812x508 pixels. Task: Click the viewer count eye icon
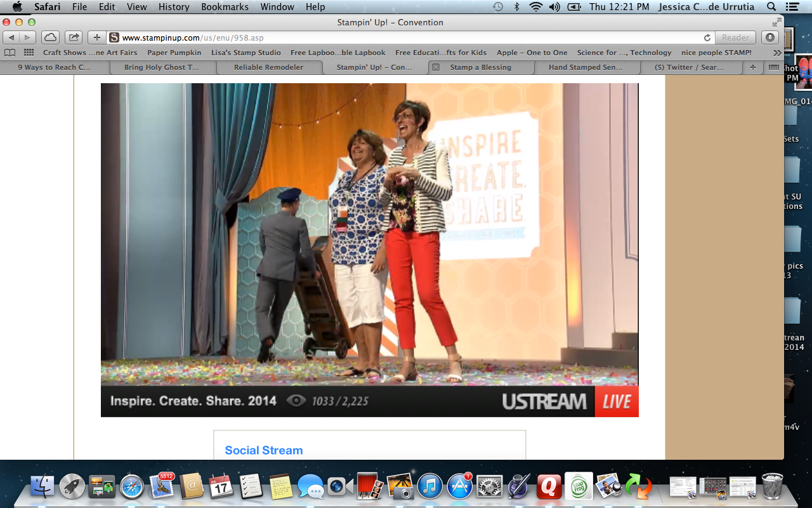[x=296, y=401]
